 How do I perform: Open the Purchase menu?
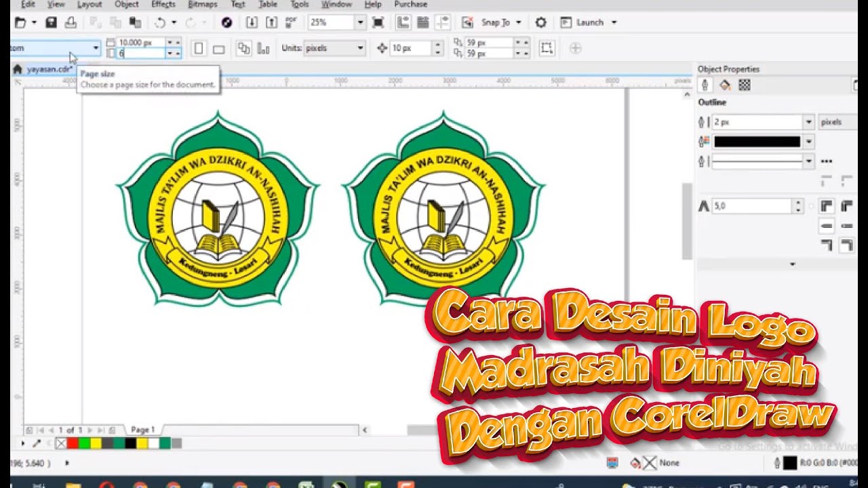click(410, 4)
